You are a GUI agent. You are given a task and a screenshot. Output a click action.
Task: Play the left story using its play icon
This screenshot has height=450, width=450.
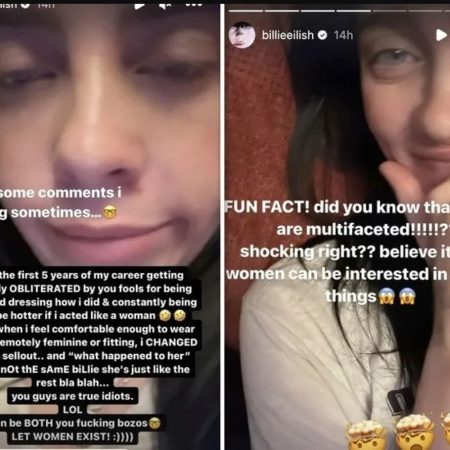pyautogui.click(x=140, y=5)
